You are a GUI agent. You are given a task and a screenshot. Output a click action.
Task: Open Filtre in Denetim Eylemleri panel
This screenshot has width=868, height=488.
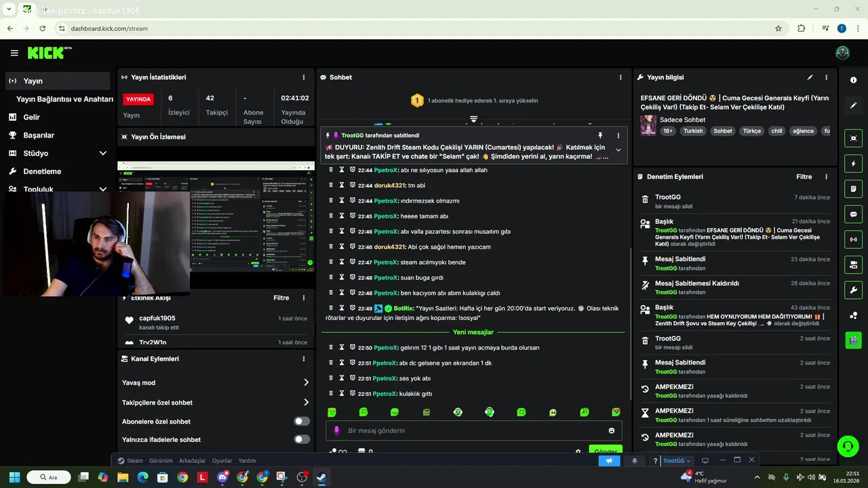(804, 177)
